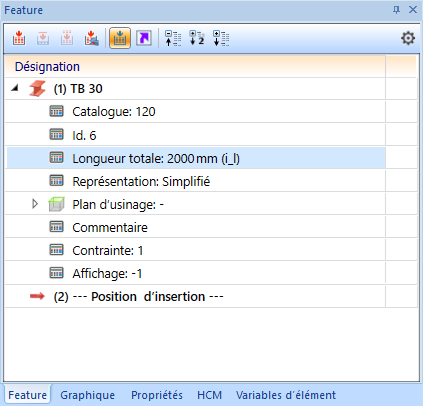Click the collapse tree up-arrow icon
The height and width of the screenshot is (406, 423).
(x=173, y=38)
